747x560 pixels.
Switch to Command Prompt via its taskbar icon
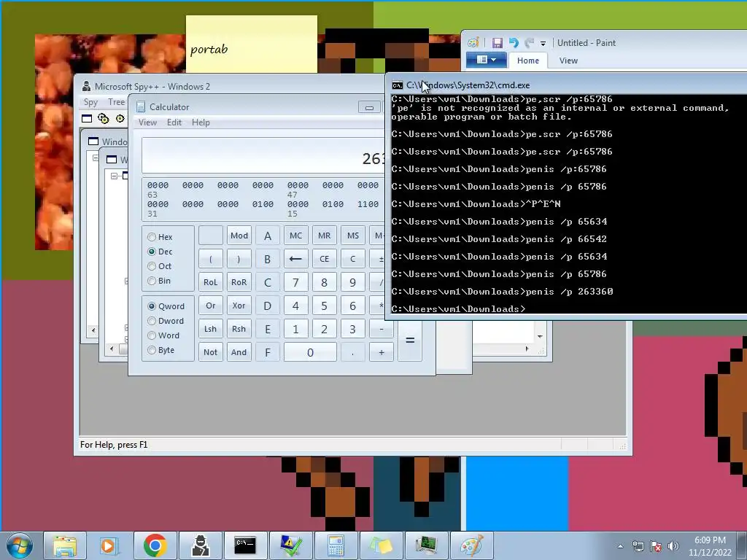pyautogui.click(x=245, y=545)
